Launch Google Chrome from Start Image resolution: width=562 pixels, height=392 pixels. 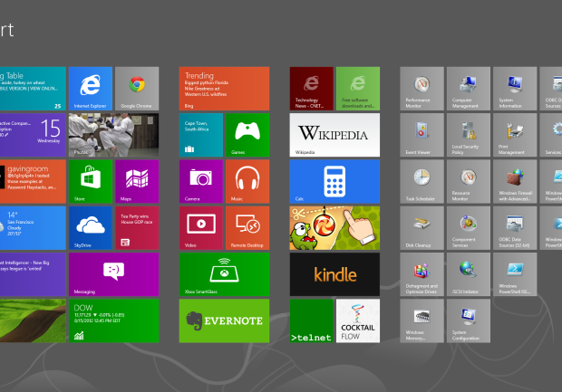137,88
